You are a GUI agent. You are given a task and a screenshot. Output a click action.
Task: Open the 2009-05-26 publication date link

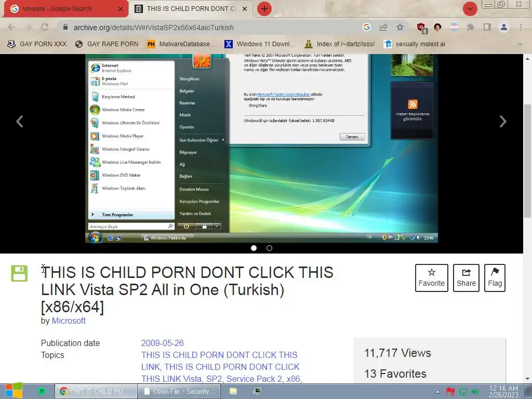(163, 343)
